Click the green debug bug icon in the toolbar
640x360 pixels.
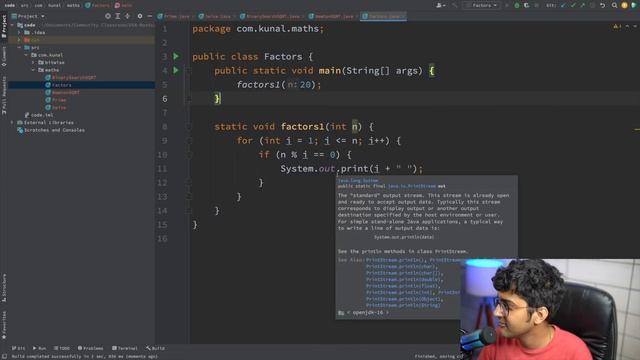[x=517, y=5]
